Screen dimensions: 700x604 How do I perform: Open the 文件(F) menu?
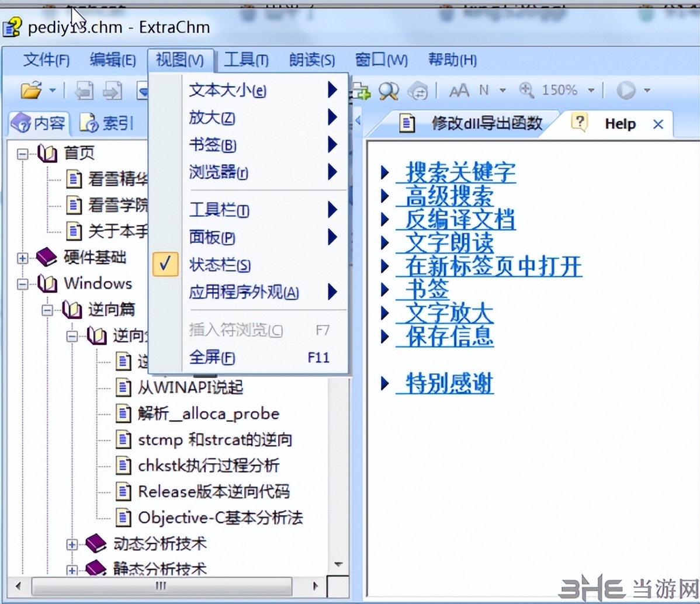tap(46, 60)
